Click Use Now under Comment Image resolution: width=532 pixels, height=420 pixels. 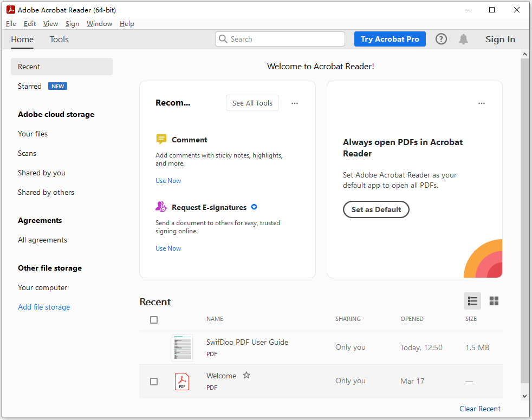168,181
